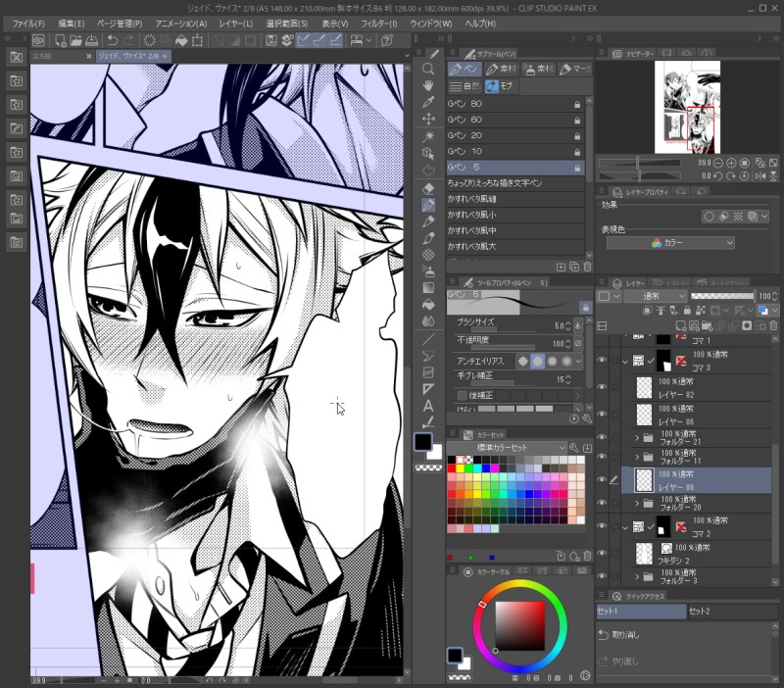Select the マーカ sub tool group tab
This screenshot has height=688, width=784.
tap(575, 69)
